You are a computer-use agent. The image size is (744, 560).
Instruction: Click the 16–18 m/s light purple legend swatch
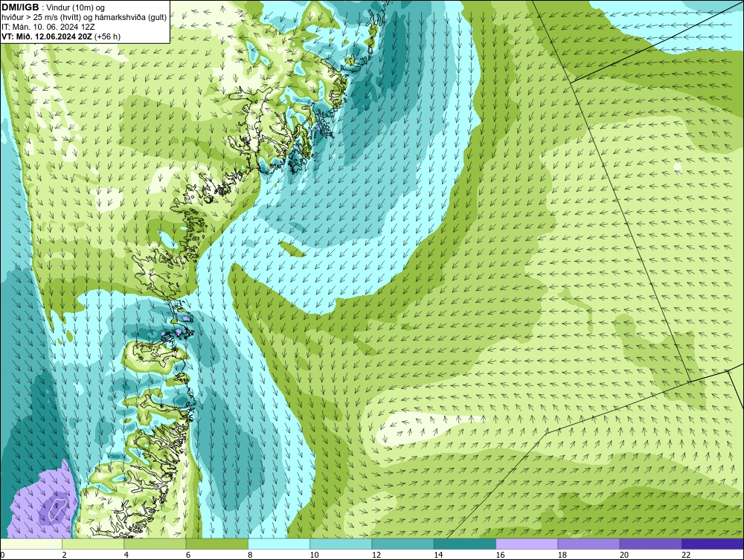pyautogui.click(x=527, y=544)
